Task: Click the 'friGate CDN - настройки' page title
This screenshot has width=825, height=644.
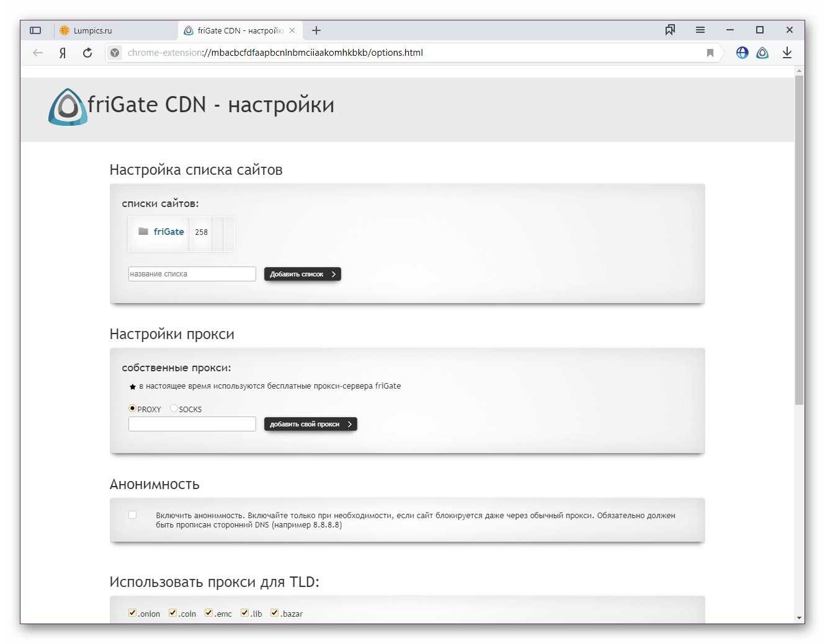Action: click(211, 105)
